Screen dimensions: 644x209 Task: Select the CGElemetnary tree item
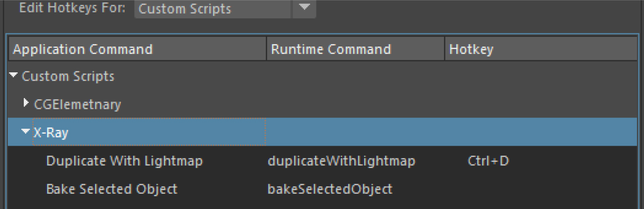tap(77, 104)
